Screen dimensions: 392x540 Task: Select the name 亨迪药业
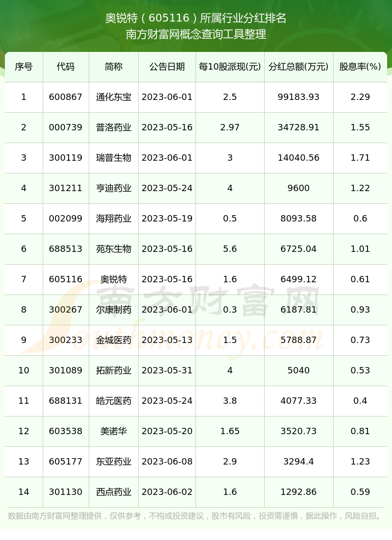tap(114, 188)
